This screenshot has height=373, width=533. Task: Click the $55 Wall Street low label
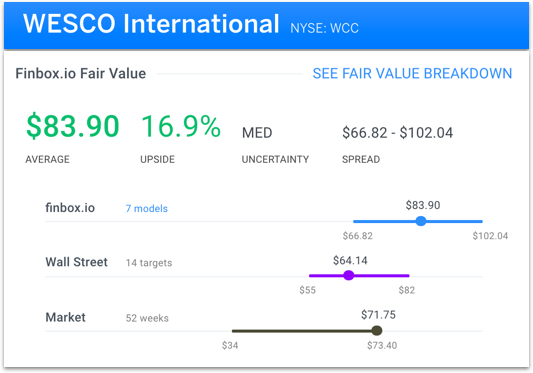(x=307, y=290)
